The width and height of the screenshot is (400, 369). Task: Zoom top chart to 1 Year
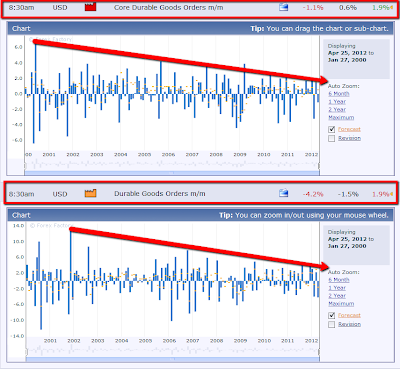pos(337,102)
